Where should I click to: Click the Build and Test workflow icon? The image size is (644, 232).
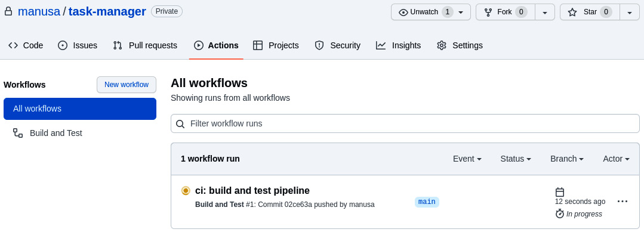(x=18, y=133)
